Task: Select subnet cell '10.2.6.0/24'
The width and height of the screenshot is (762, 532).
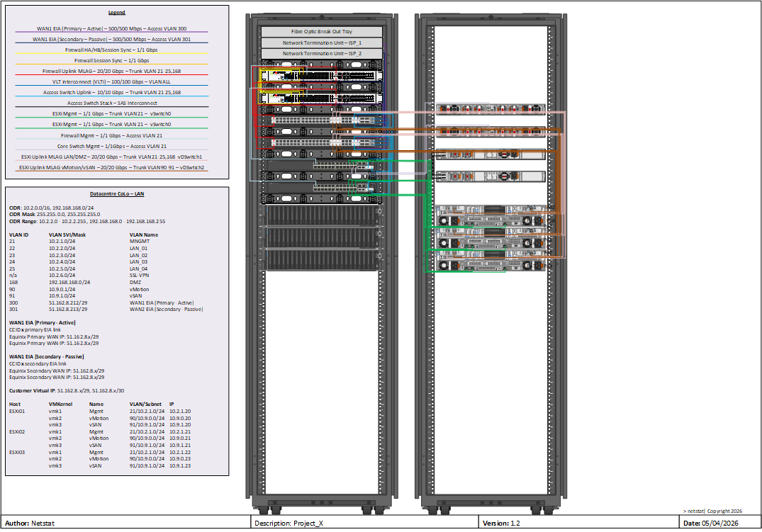Action: click(62, 276)
